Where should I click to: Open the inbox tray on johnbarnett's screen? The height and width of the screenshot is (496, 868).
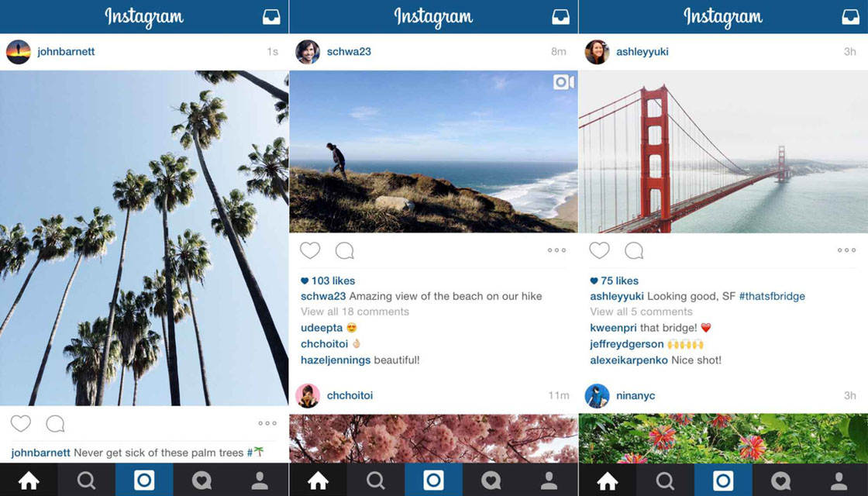[x=271, y=17]
